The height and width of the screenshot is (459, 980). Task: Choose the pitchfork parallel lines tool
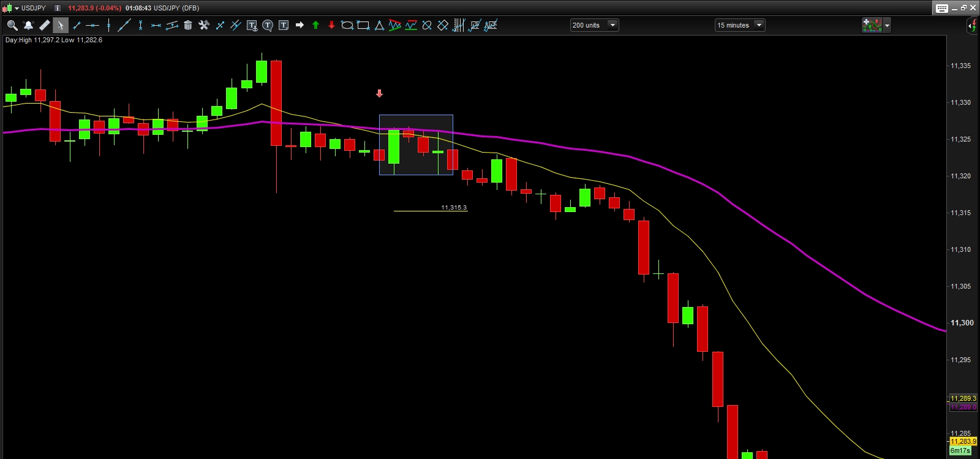[x=236, y=25]
